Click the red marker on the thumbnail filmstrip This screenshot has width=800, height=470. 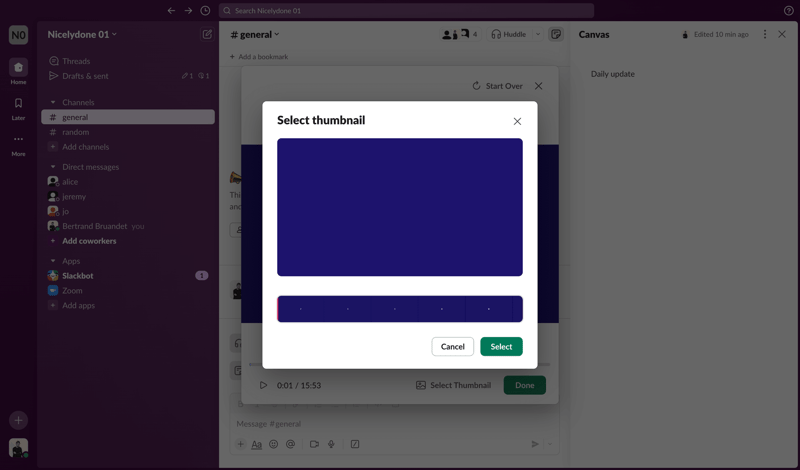coord(278,309)
